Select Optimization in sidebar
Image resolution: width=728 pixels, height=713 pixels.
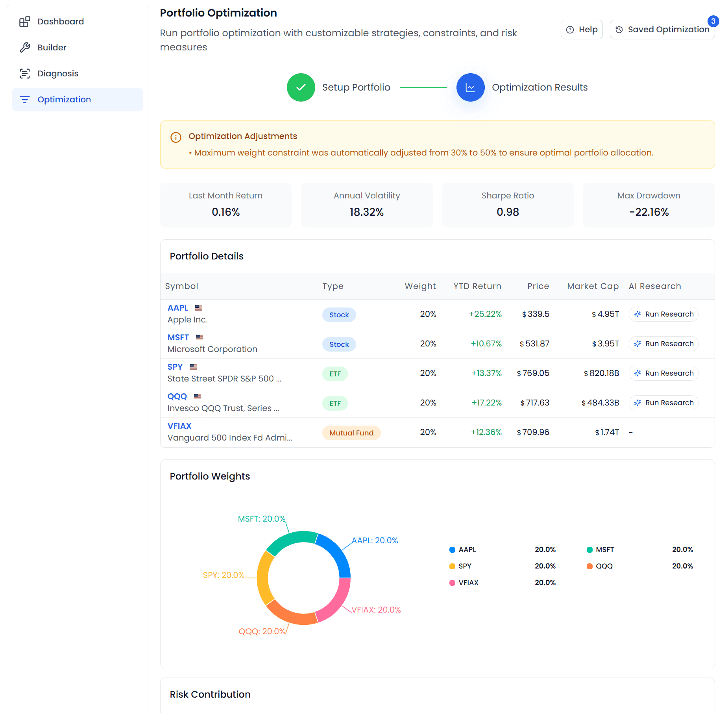[x=78, y=100]
